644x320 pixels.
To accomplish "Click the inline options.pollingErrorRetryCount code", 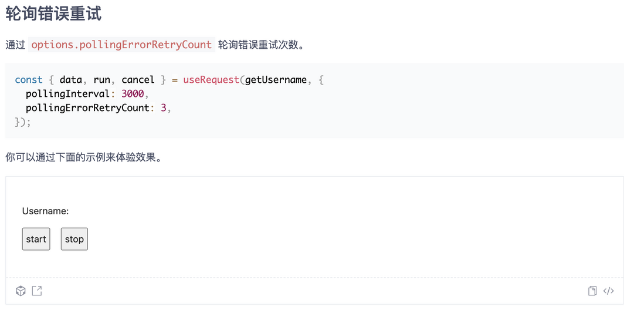I will coord(121,45).
